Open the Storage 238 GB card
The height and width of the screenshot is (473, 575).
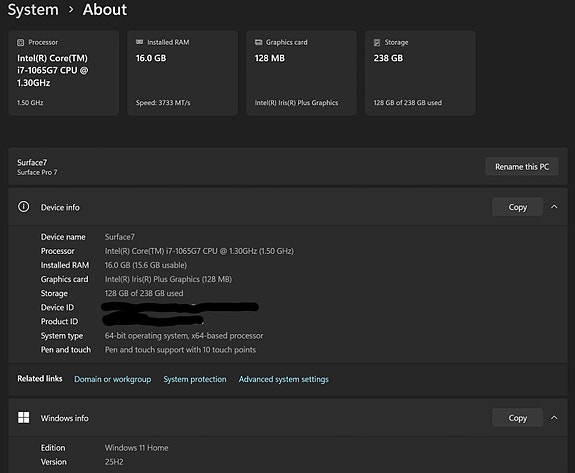420,73
